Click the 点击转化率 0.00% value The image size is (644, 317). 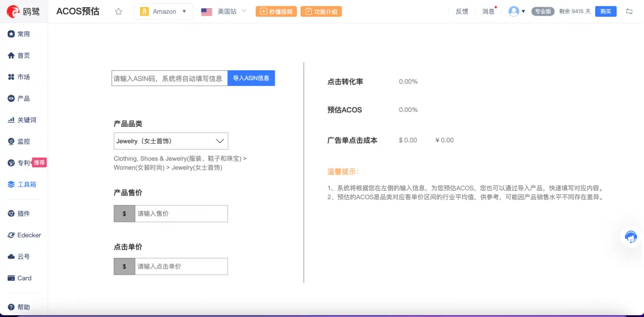pyautogui.click(x=408, y=82)
